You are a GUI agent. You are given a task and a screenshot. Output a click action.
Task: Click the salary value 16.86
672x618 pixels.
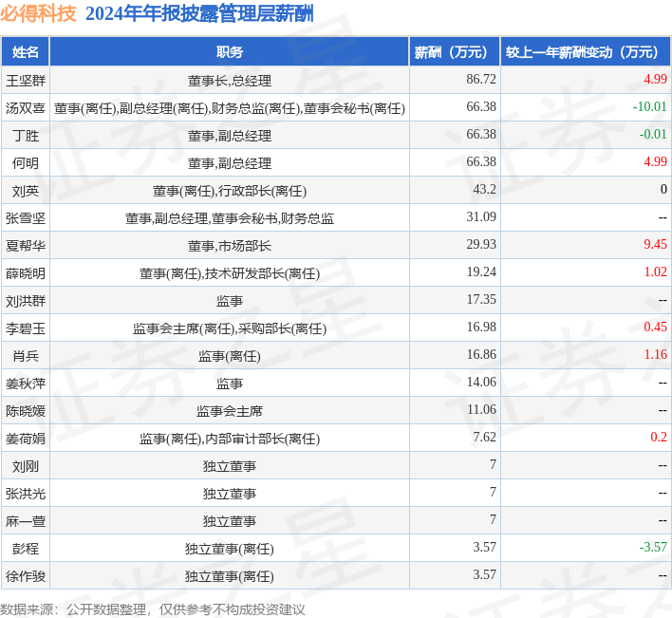tap(481, 354)
